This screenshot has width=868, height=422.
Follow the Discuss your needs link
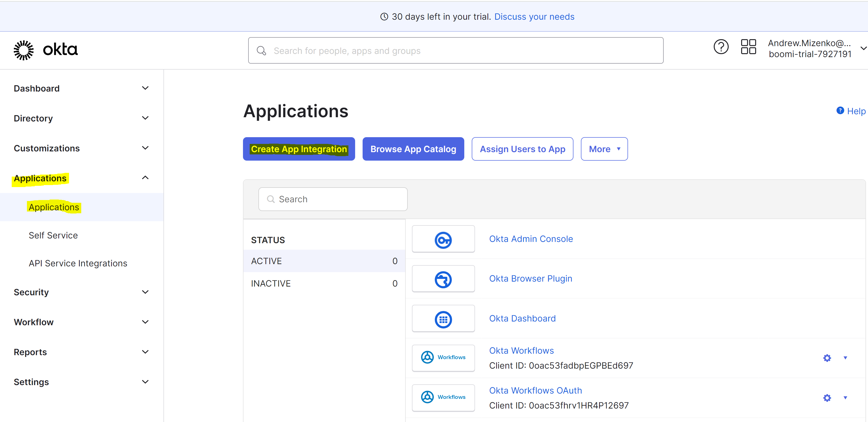534,16
